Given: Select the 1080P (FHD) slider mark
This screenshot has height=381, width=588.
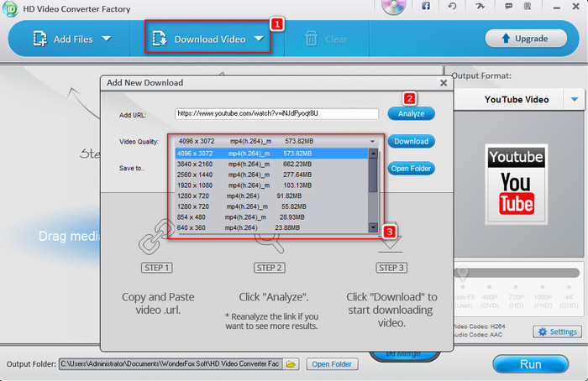Looking at the screenshot, I should point(543,287).
